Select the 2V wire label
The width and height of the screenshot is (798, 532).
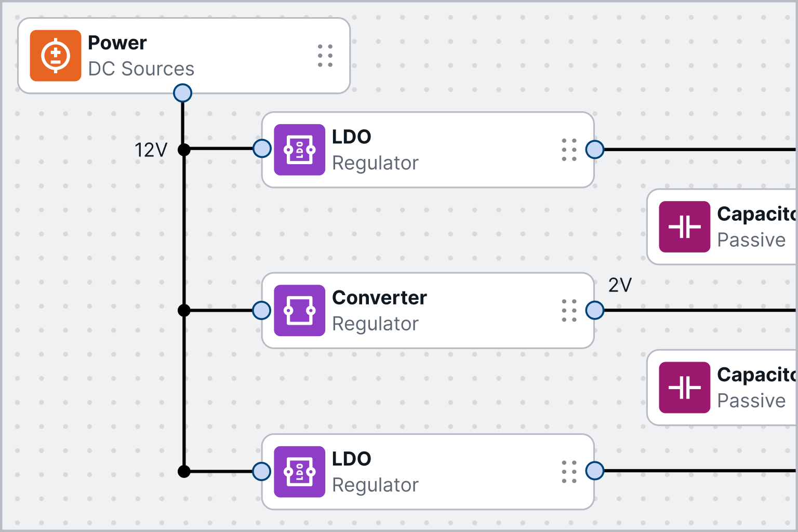[620, 285]
